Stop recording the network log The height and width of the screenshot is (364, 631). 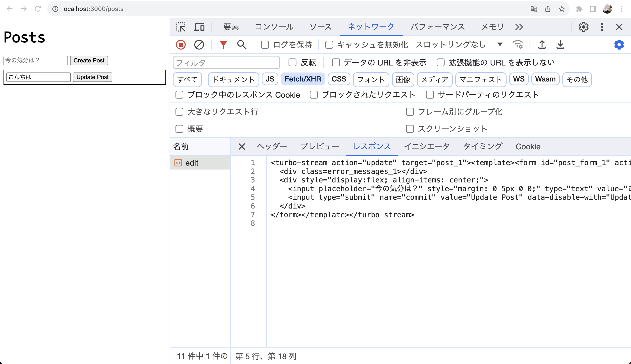(181, 44)
